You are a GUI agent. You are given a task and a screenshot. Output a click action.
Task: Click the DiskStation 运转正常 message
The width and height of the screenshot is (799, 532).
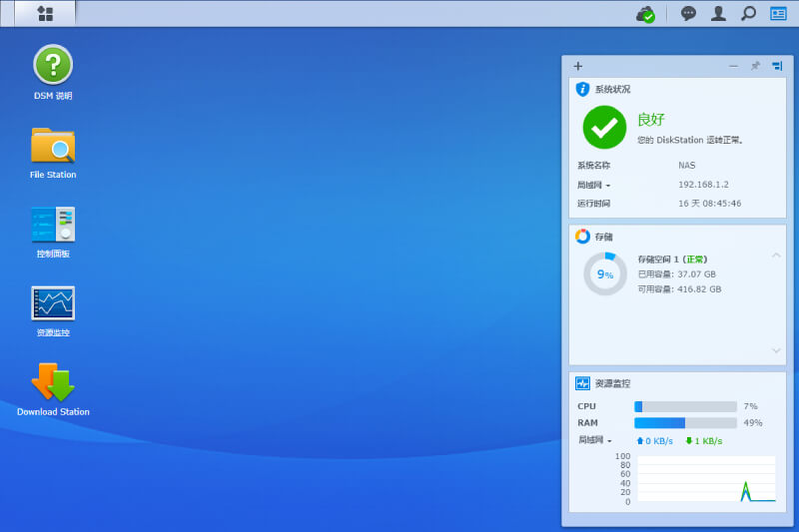pos(689,140)
